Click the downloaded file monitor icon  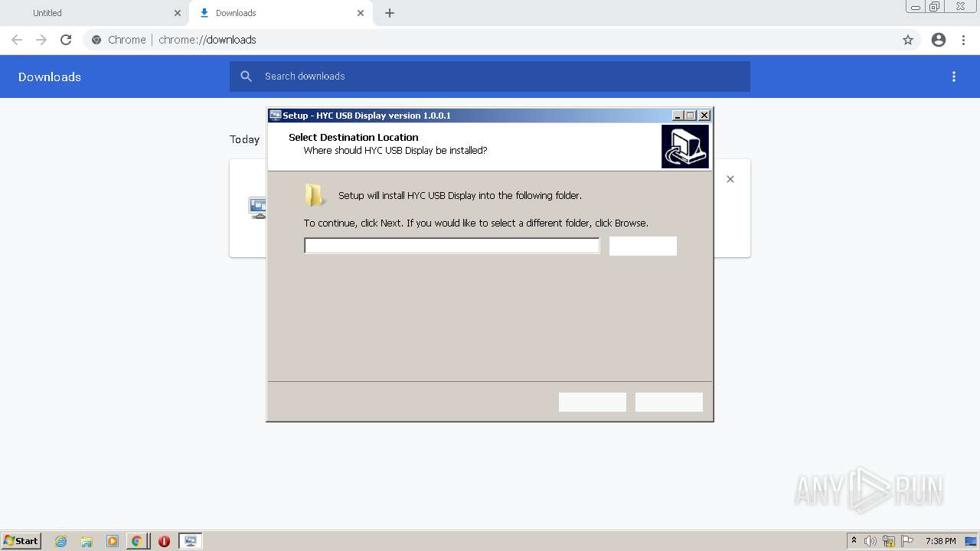[x=258, y=207]
